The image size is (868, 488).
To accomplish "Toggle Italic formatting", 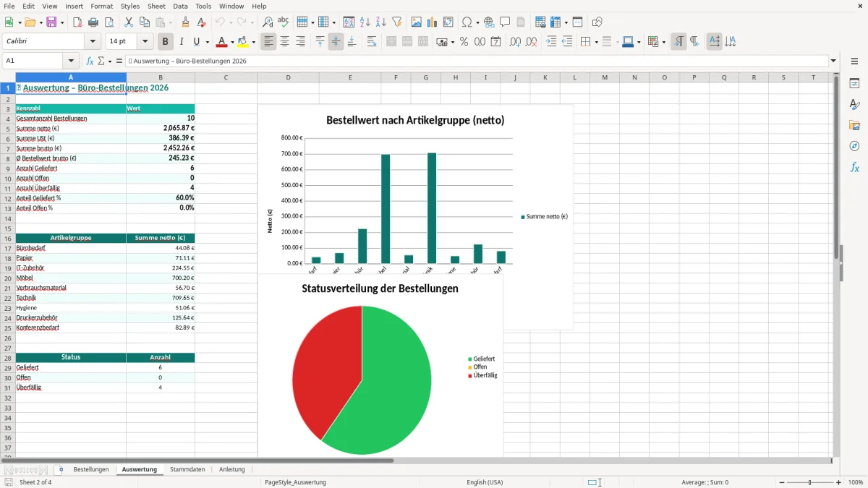I will [x=182, y=42].
